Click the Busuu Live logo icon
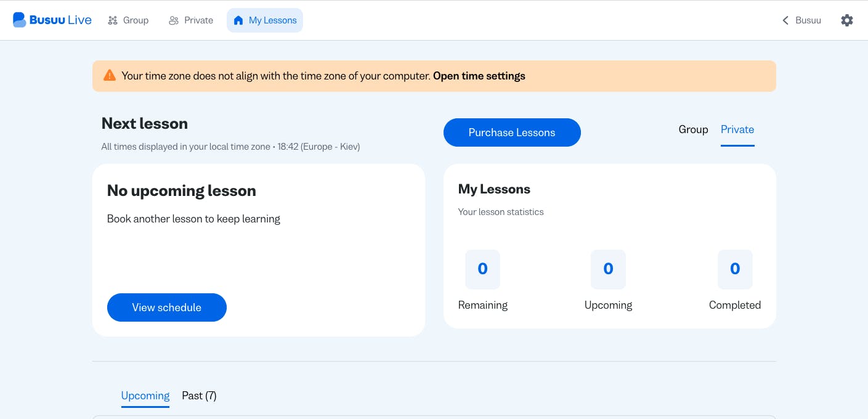Viewport: 868px width, 419px height. (x=20, y=20)
